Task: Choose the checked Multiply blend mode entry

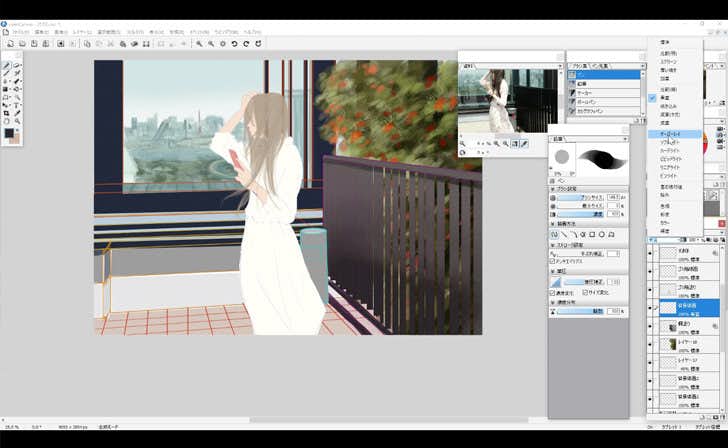Action: tap(666, 97)
